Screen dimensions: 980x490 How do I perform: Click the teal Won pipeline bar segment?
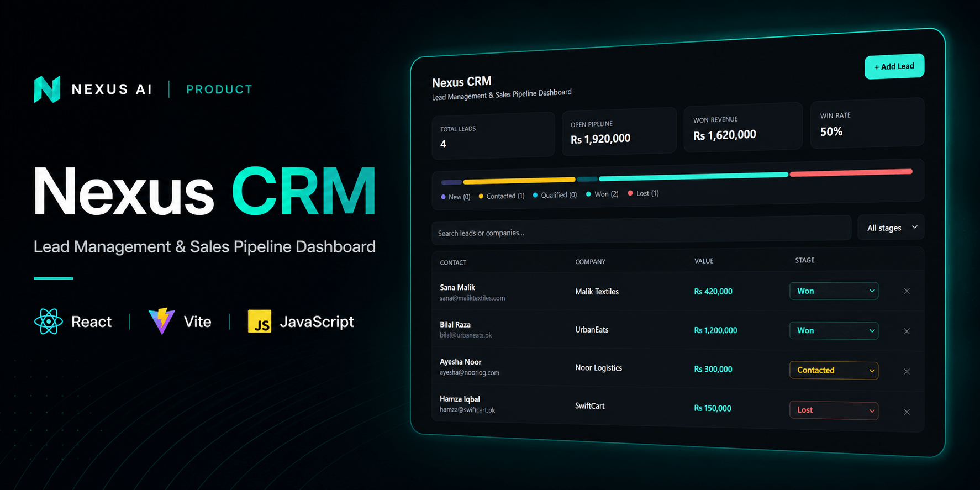click(693, 176)
